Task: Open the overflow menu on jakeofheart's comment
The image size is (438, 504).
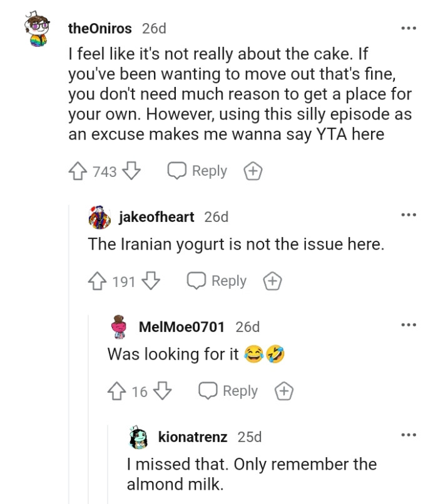Action: [410, 214]
